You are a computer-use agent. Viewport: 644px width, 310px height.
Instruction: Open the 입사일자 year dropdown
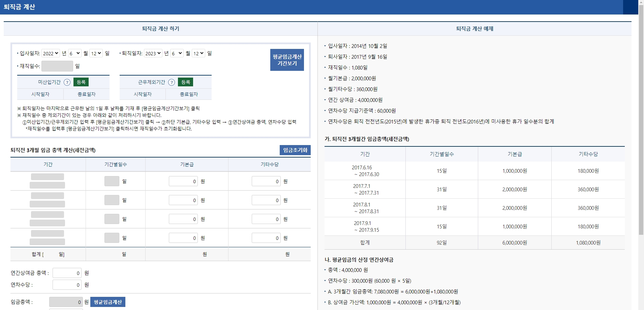pyautogui.click(x=51, y=53)
